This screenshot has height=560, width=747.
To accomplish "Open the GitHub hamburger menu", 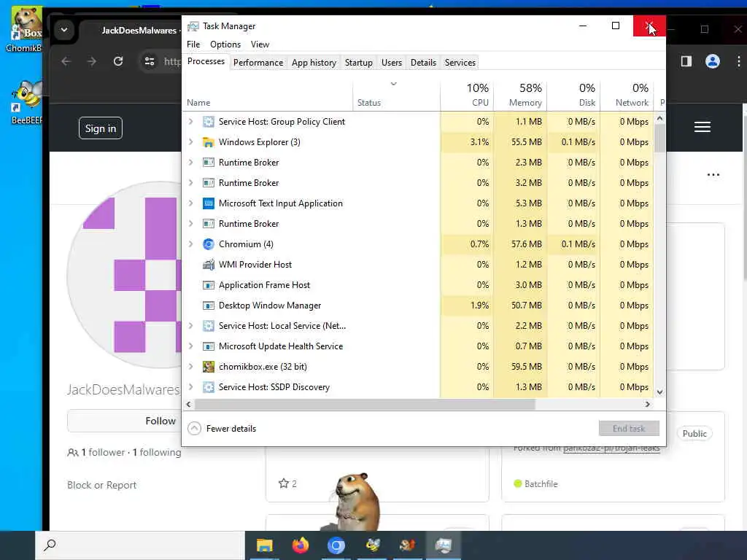I will (x=703, y=127).
